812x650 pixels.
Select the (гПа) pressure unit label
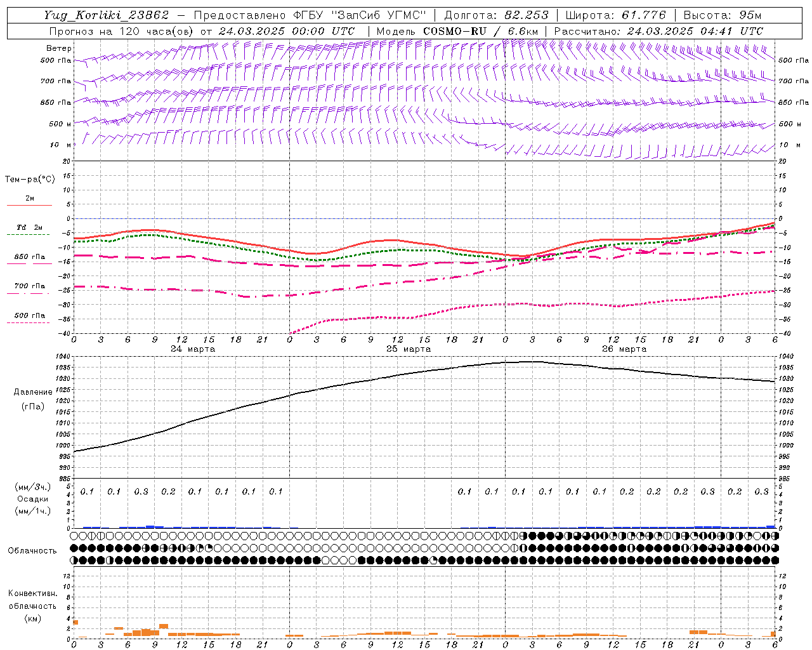click(33, 406)
